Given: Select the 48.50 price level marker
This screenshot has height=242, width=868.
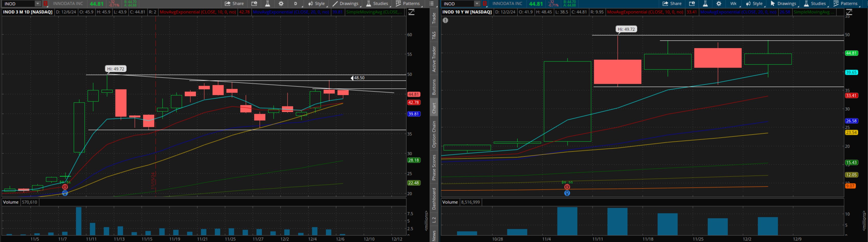Looking at the screenshot, I should click(x=358, y=78).
